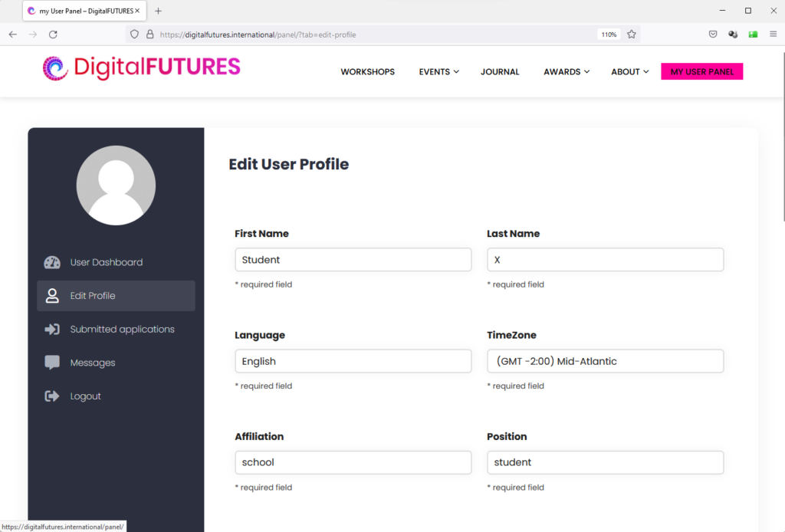Click the Logout exit icon
This screenshot has width=785, height=532.
click(52, 396)
